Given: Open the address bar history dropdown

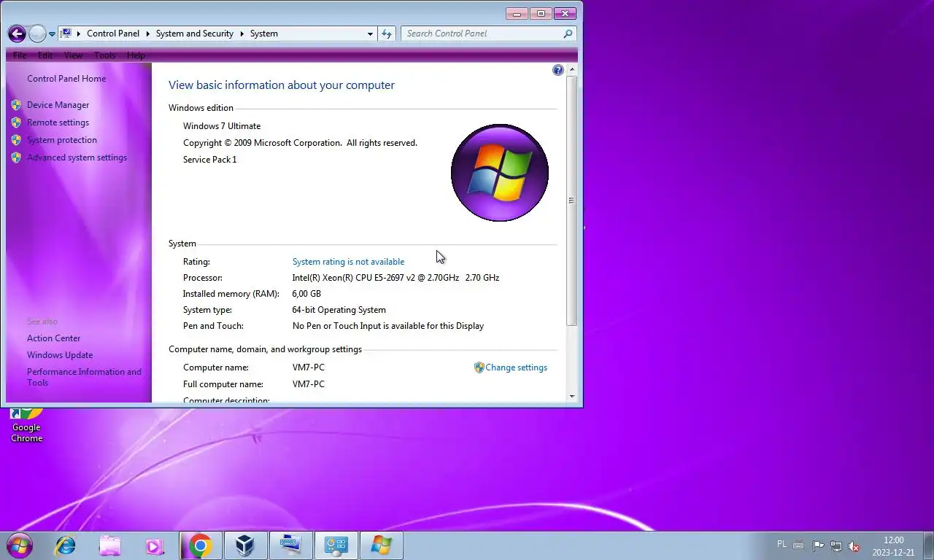Looking at the screenshot, I should coord(370,34).
